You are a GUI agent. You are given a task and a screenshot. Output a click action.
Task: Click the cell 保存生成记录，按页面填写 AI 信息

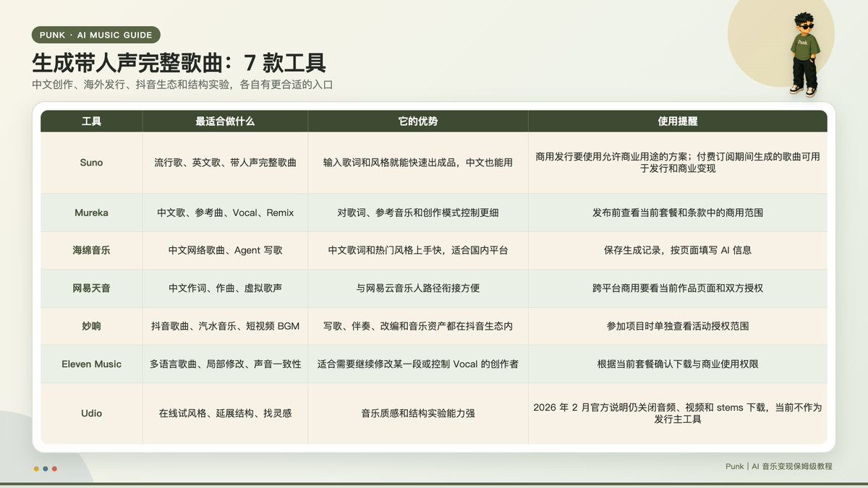(678, 250)
